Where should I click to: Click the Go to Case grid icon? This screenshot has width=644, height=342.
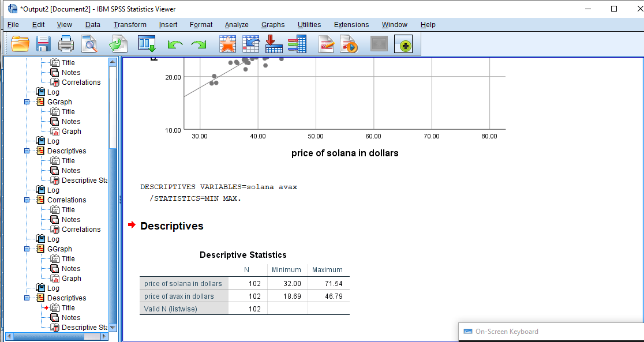pyautogui.click(x=251, y=44)
